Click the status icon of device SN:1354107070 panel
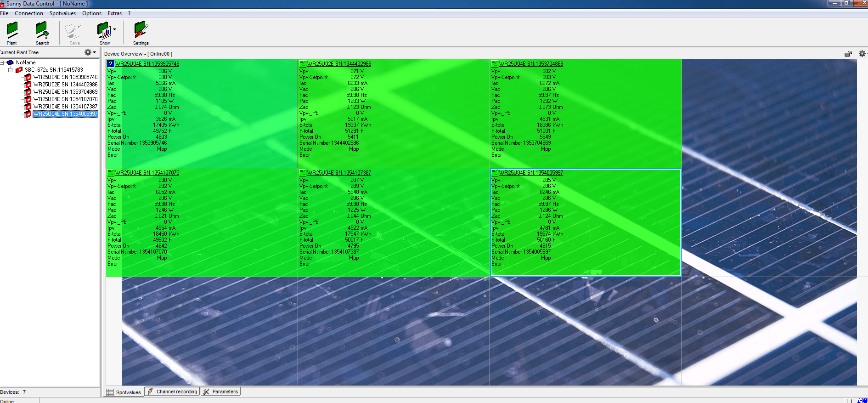868x403 pixels. coord(111,173)
